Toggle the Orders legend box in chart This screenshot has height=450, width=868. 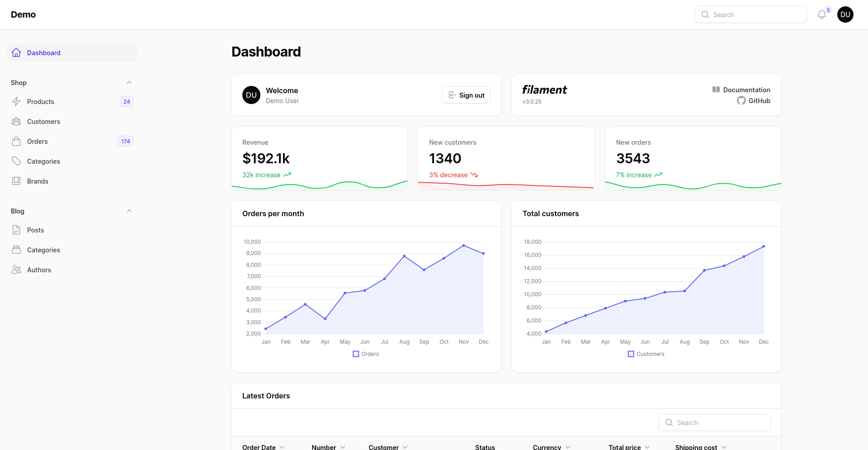tap(356, 354)
